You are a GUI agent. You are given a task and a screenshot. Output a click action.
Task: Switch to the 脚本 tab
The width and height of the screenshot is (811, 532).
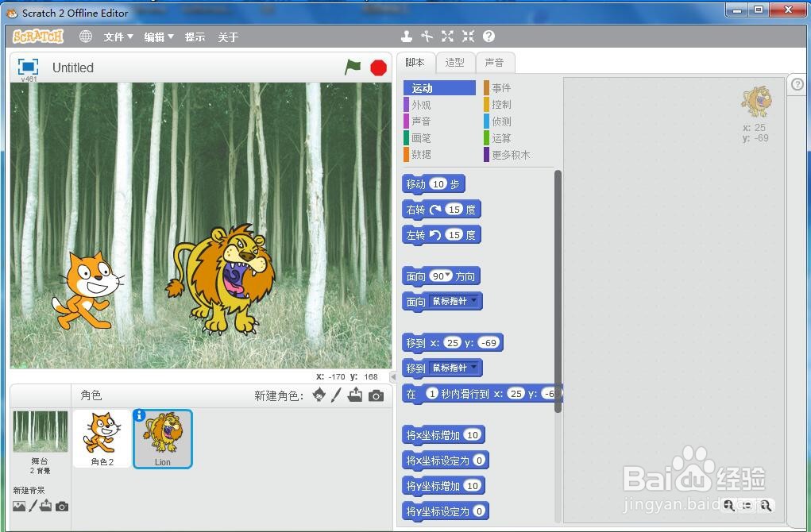click(x=415, y=63)
